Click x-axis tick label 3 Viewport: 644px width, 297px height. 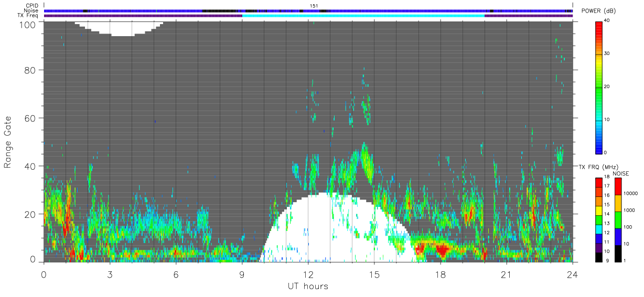pos(110,274)
